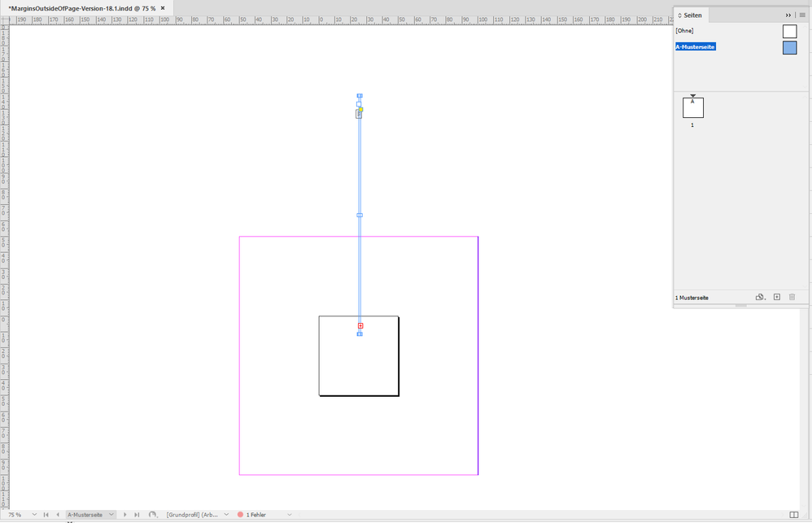Close the MarginsOutsideOfPage document tab

(163, 8)
